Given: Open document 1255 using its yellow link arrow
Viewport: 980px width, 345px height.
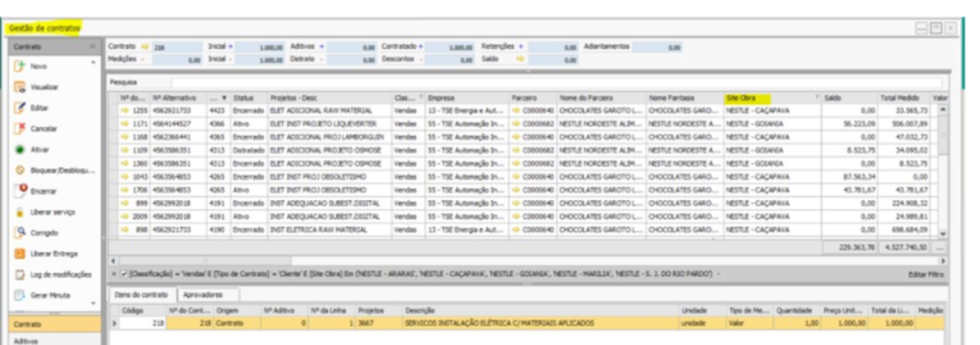Looking at the screenshot, I should (124, 110).
